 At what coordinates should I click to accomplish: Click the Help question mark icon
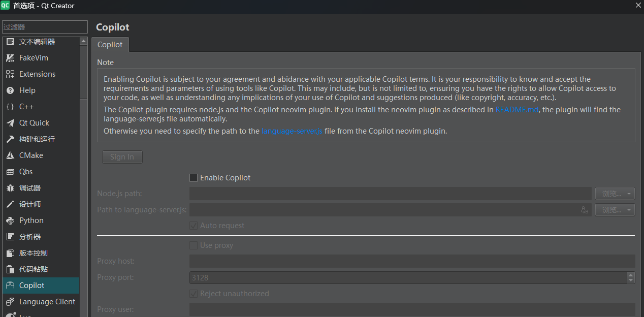point(10,90)
